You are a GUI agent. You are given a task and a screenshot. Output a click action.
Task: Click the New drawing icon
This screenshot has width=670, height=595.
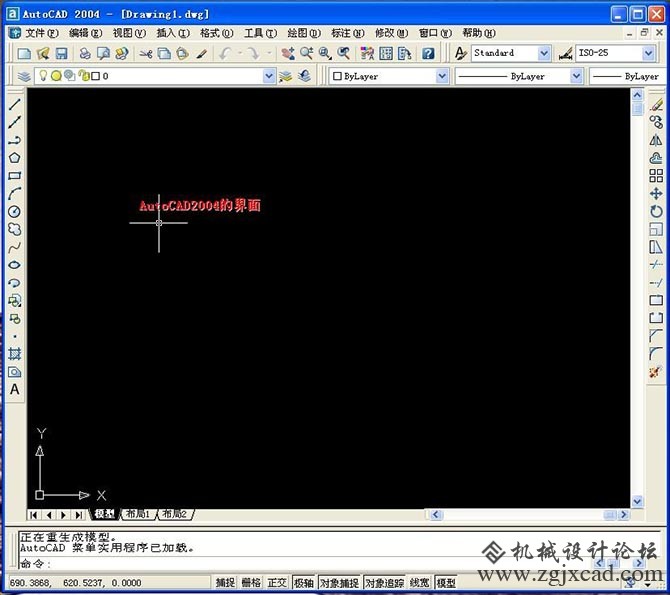coord(24,53)
